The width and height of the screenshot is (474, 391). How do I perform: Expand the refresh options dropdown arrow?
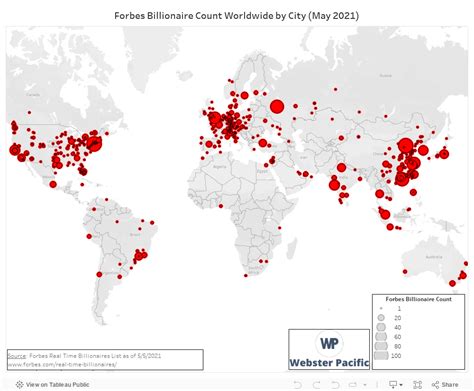coord(365,385)
